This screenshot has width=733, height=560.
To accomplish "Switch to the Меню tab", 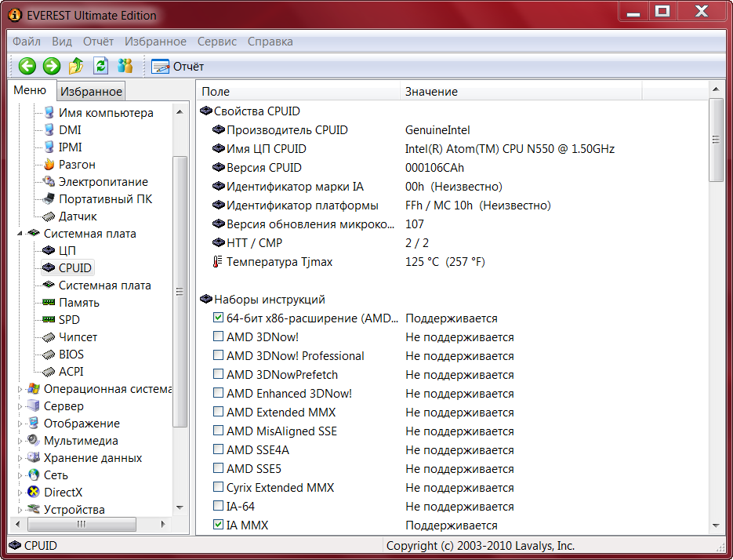I will tap(30, 90).
